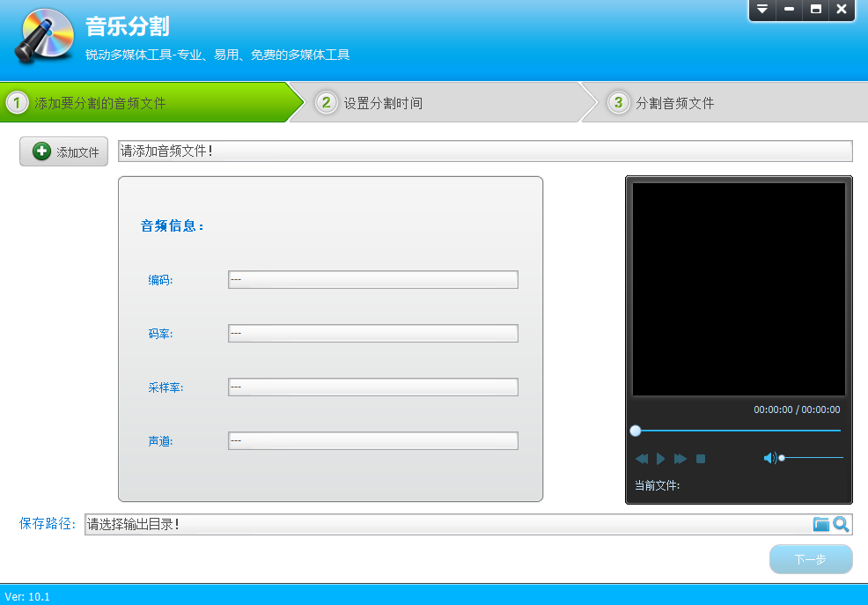Mute audio via the speaker icon

[771, 457]
